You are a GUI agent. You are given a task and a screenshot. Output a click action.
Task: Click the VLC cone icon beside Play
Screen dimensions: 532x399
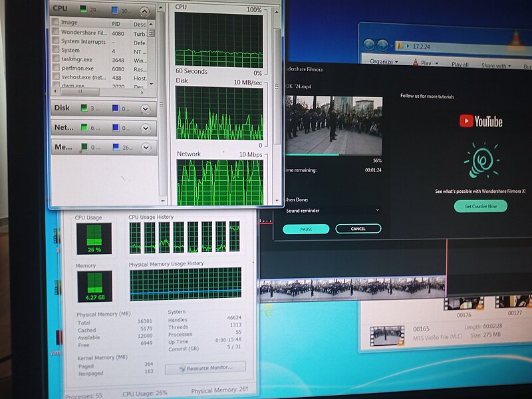(x=416, y=63)
